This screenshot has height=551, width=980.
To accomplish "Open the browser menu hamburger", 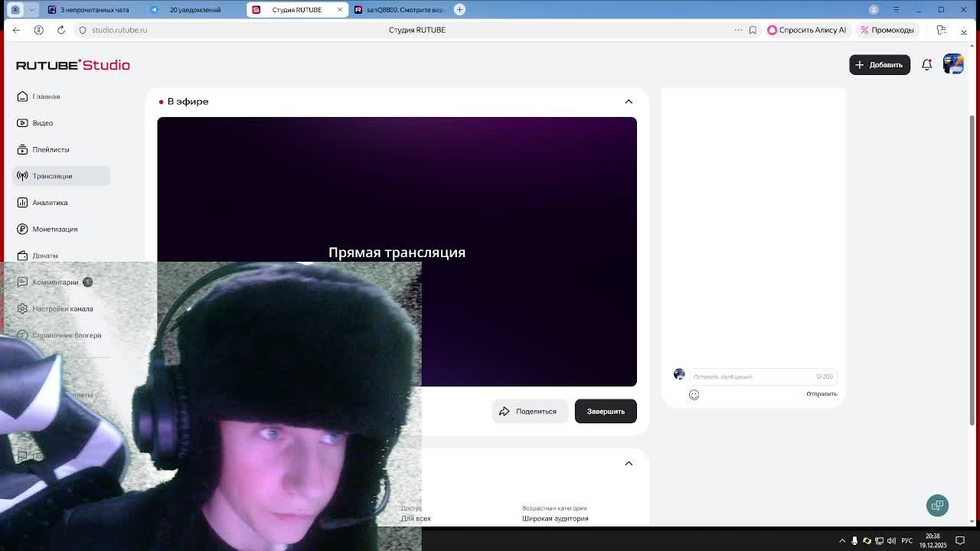I will click(896, 10).
